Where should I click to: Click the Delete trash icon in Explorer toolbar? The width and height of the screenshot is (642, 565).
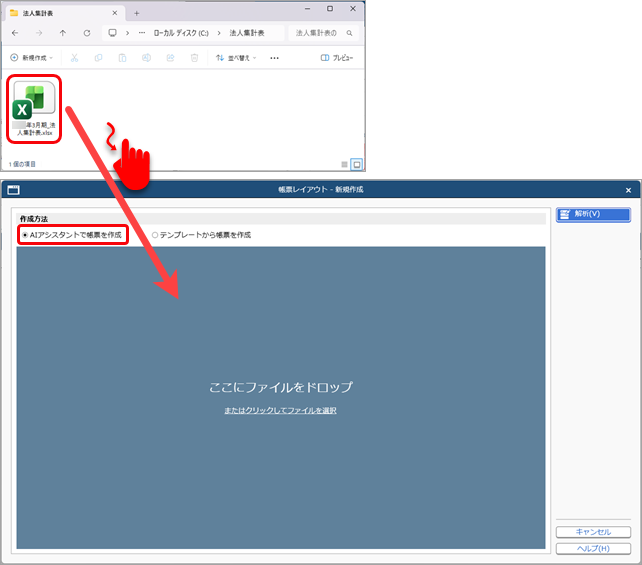pyautogui.click(x=194, y=58)
